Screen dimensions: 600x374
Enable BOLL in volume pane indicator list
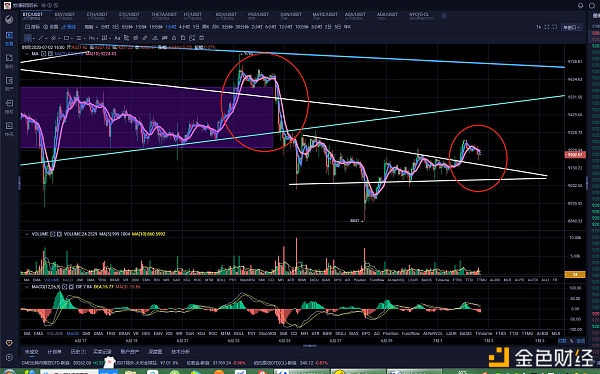point(221,280)
